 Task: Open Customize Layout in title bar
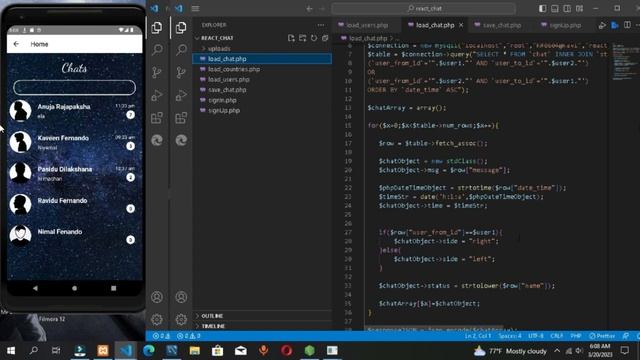pyautogui.click(x=579, y=8)
